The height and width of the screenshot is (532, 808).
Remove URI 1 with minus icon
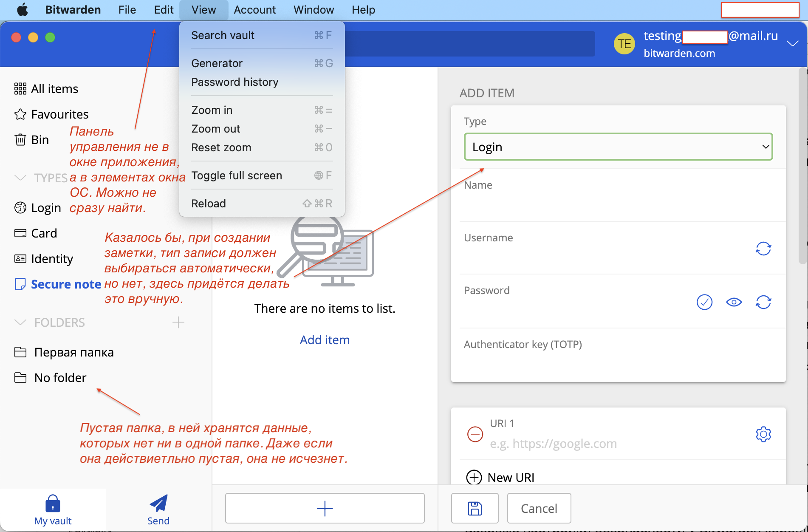point(475,434)
